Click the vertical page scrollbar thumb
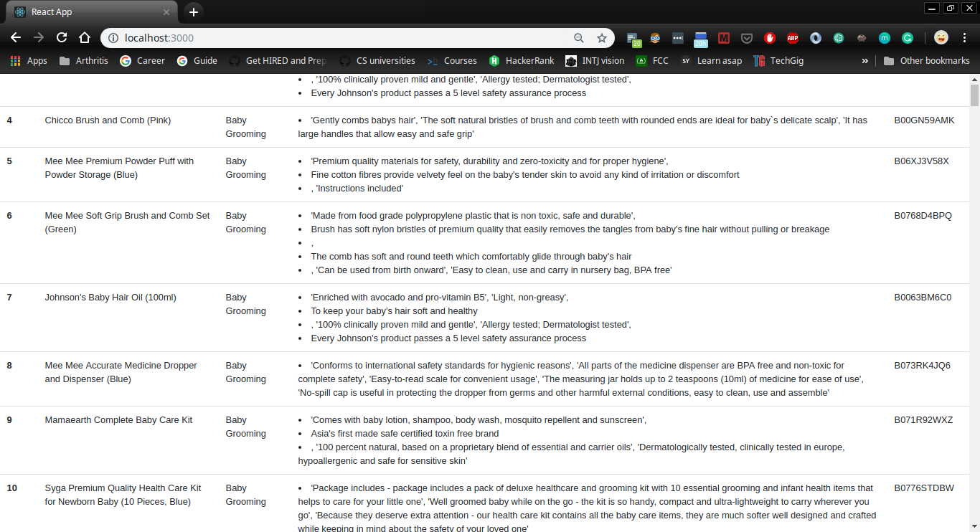 coord(974,95)
